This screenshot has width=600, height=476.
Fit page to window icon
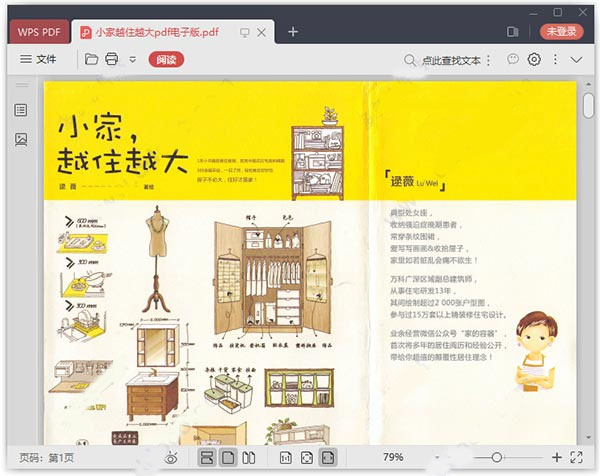307,458
